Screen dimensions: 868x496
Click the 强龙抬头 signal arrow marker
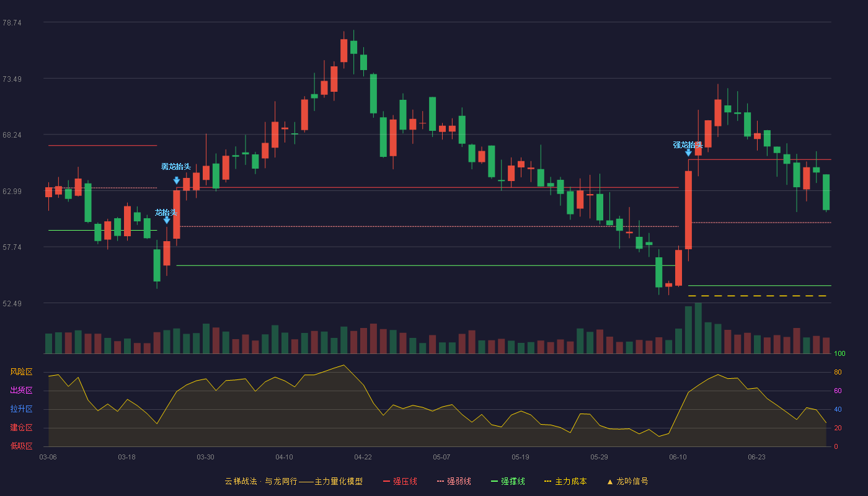(688, 153)
